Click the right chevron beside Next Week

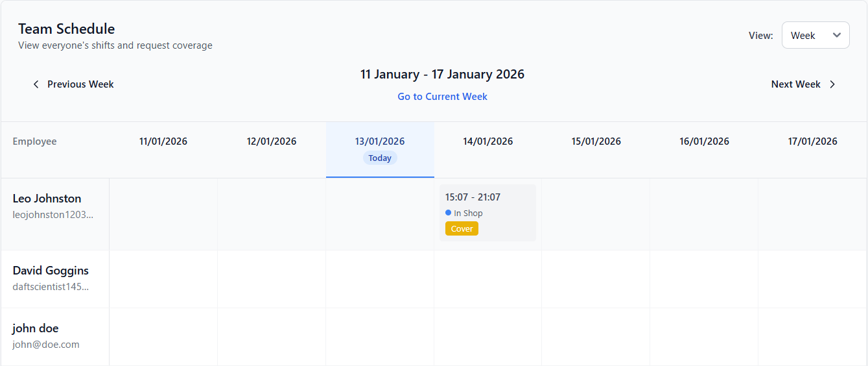click(x=832, y=84)
